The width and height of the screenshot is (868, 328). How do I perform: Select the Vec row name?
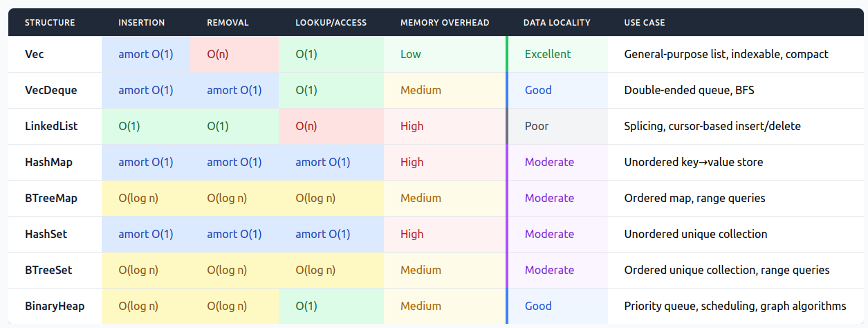pyautogui.click(x=35, y=54)
